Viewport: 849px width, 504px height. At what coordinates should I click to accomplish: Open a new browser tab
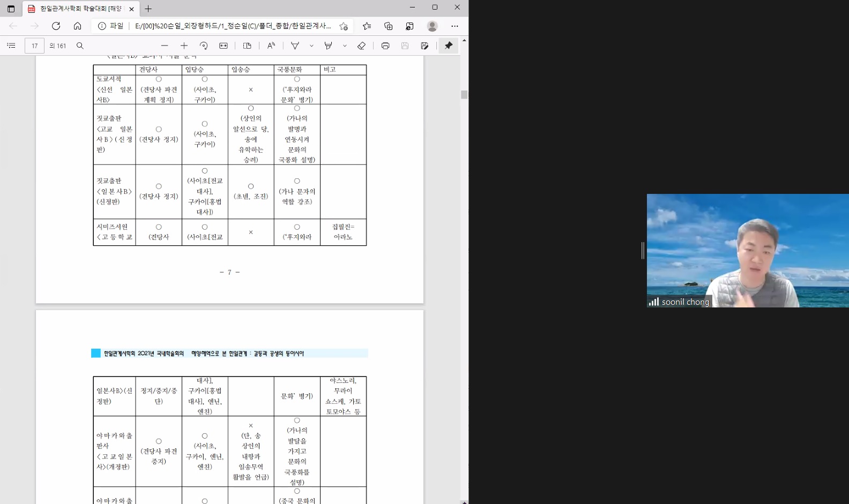pyautogui.click(x=148, y=9)
